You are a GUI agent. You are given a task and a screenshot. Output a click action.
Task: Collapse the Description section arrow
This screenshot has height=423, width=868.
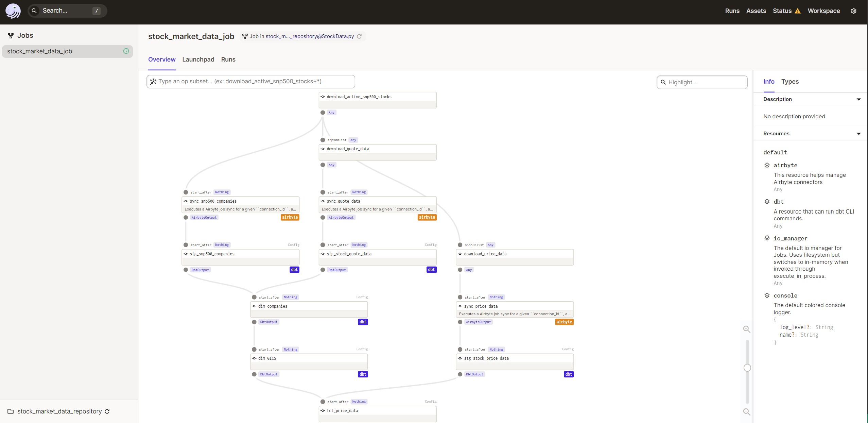[x=858, y=99]
